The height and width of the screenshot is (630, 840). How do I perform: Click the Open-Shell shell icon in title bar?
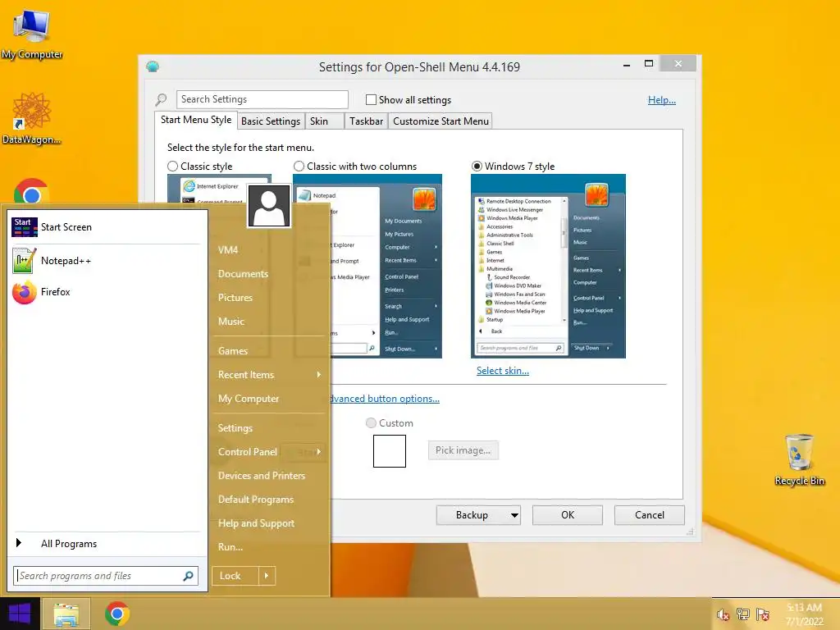click(153, 67)
